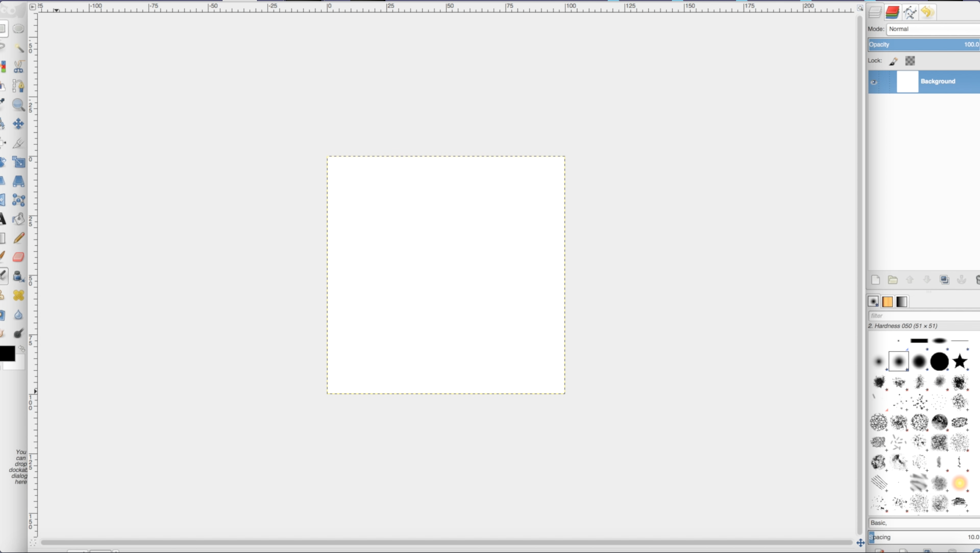Open the Basic brush tag combo box
Image resolution: width=980 pixels, height=553 pixels.
921,523
